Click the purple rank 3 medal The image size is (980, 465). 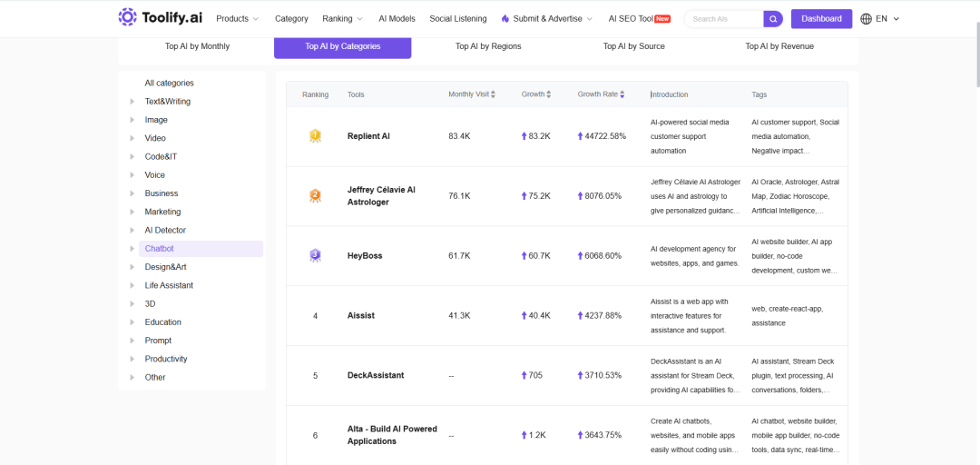pos(315,255)
